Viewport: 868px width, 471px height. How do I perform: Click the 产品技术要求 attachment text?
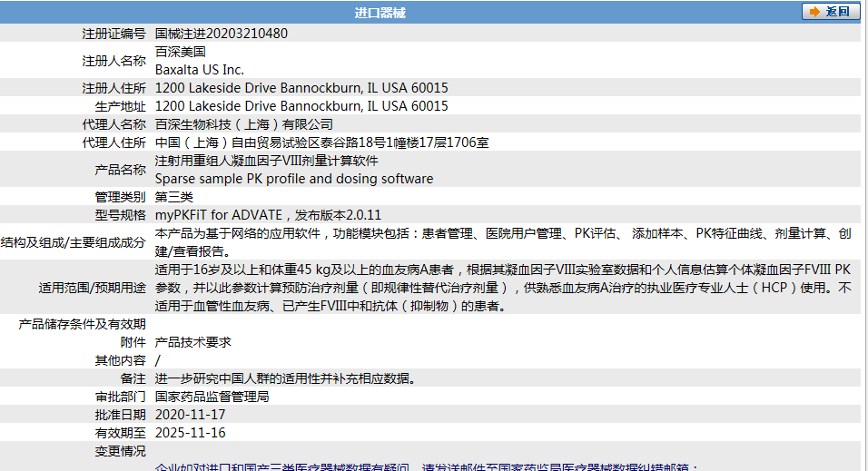pyautogui.click(x=193, y=342)
